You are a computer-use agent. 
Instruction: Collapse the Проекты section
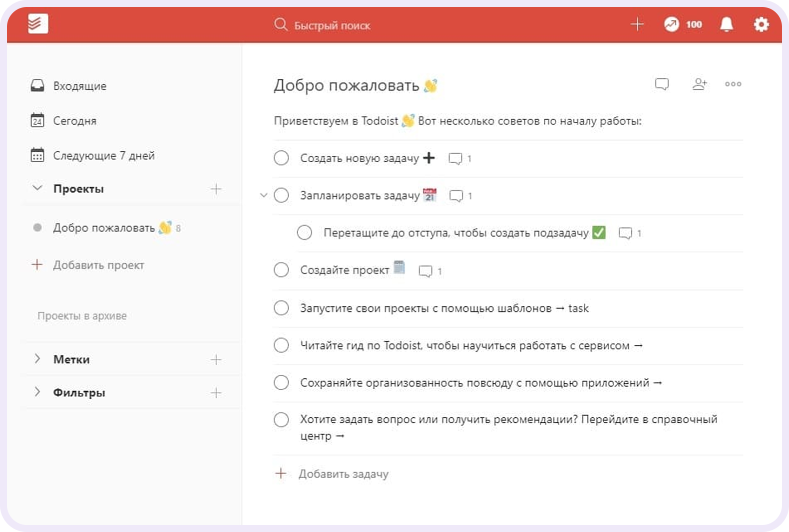point(37,188)
